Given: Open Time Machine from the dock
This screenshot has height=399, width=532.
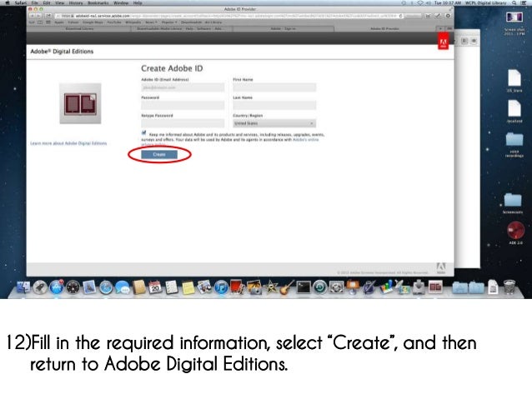Looking at the screenshot, I should [319, 287].
